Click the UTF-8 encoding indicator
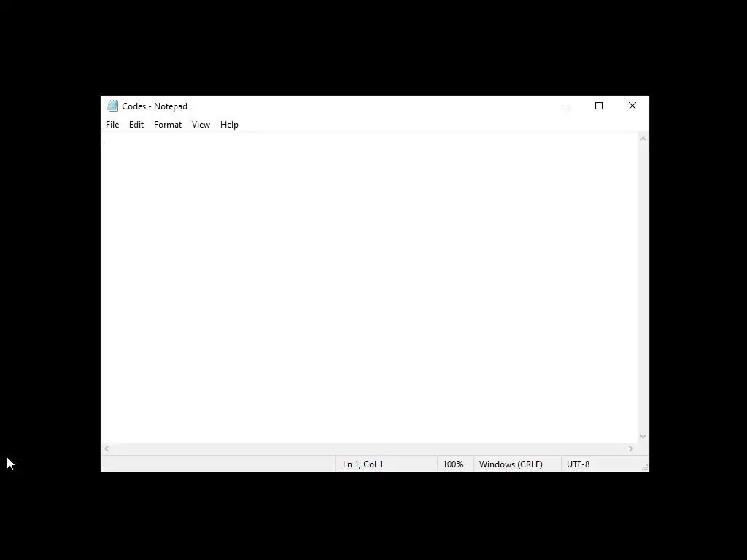 click(x=578, y=464)
